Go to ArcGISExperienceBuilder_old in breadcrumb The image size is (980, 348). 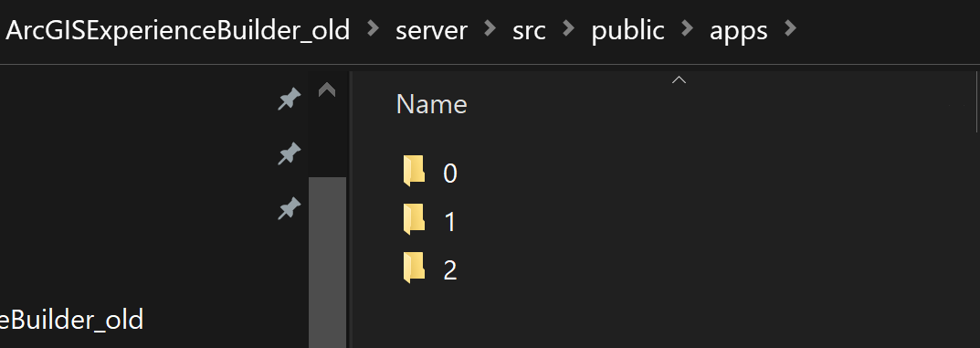177,30
